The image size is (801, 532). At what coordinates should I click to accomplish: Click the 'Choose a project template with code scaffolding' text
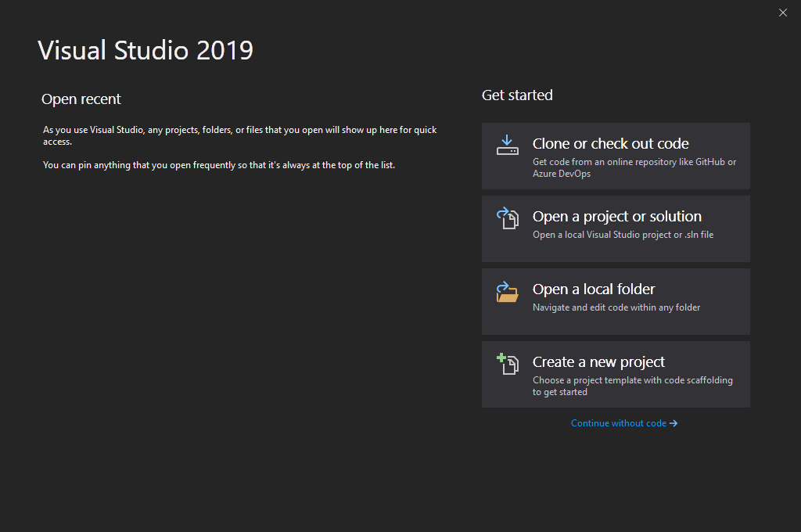pyautogui.click(x=632, y=386)
